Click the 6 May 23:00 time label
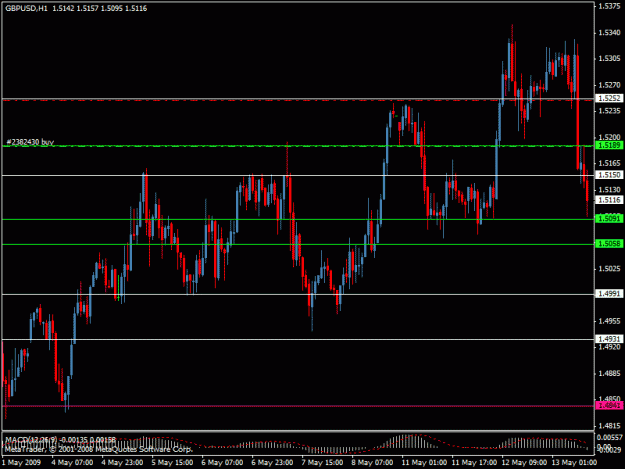 click(x=272, y=463)
